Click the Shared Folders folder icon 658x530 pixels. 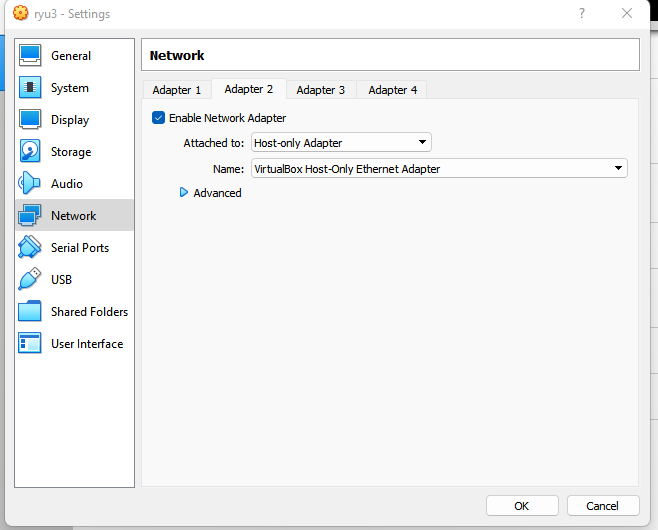click(x=30, y=311)
